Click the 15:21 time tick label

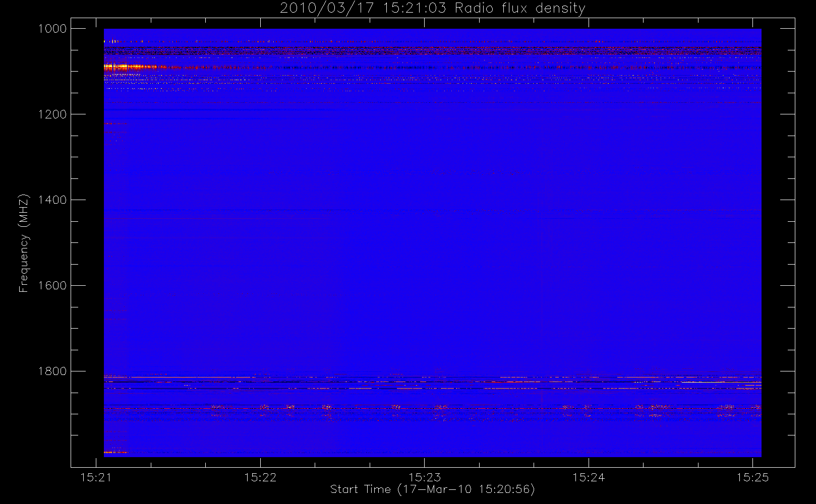pyautogui.click(x=96, y=477)
